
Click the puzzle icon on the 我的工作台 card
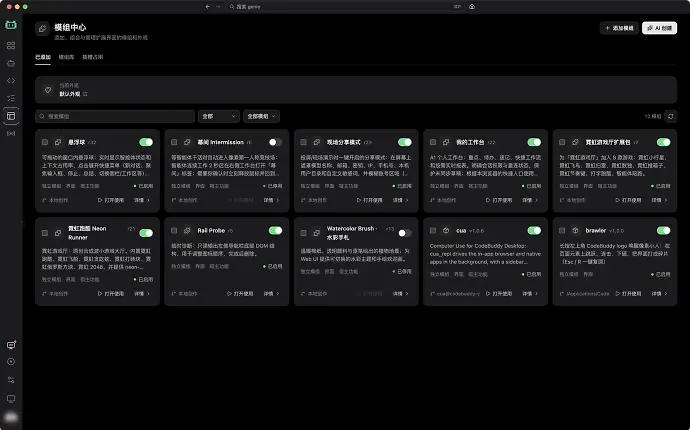click(446, 142)
